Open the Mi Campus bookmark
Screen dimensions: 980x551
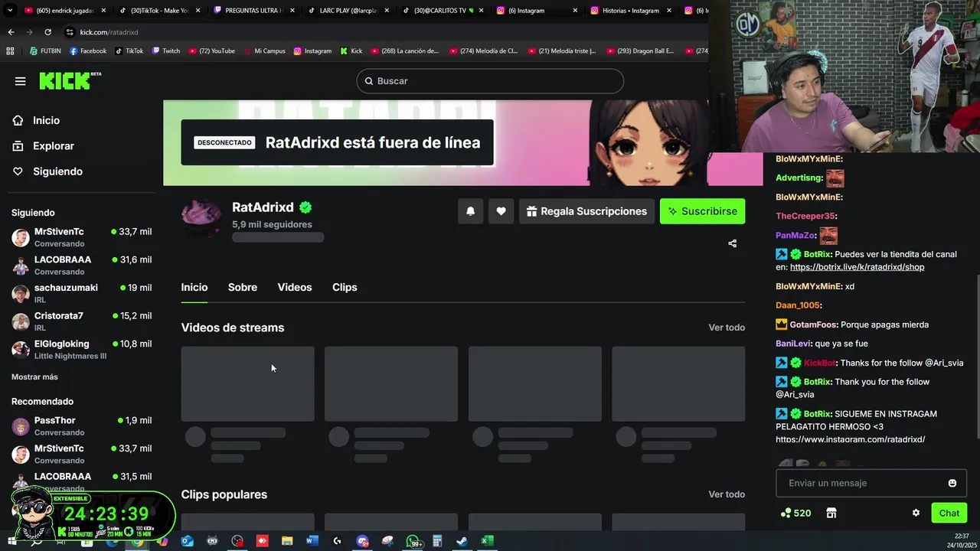pyautogui.click(x=265, y=51)
